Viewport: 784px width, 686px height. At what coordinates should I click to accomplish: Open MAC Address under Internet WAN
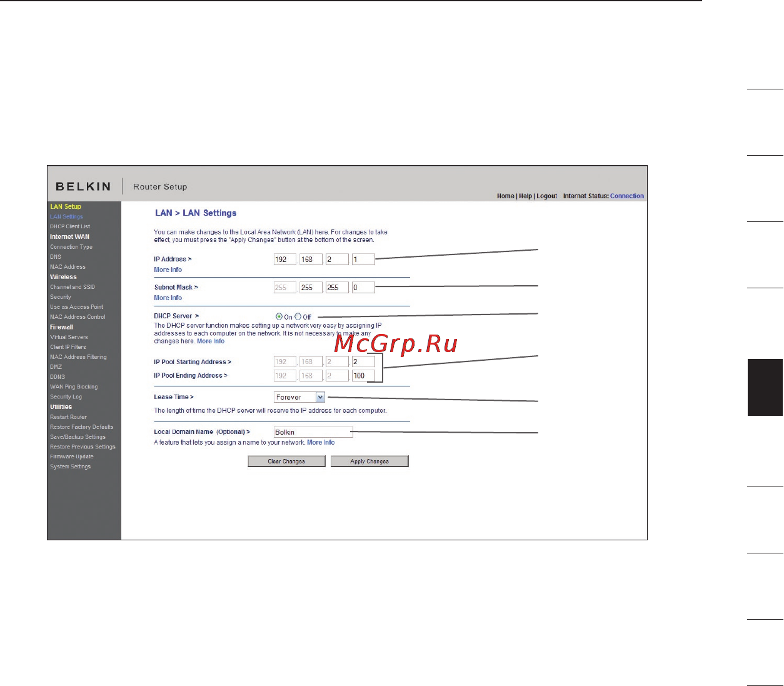coord(68,266)
